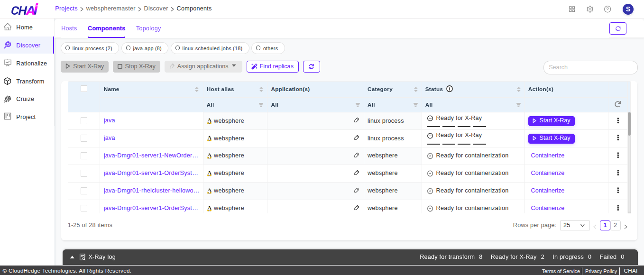This screenshot has width=644, height=275.
Task: Click the X-Ray log icon
Action: coord(83,257)
